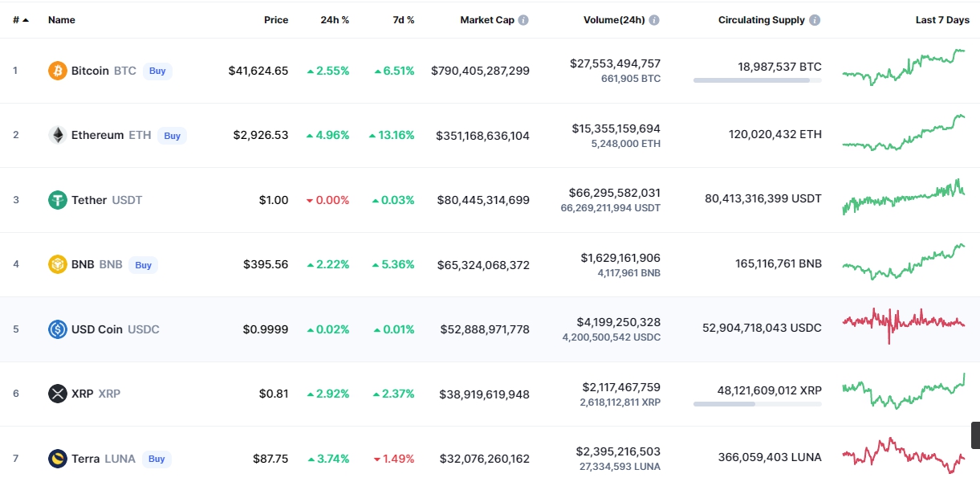Open the Bitcoin name link
This screenshot has width=980, height=486.
tap(90, 71)
